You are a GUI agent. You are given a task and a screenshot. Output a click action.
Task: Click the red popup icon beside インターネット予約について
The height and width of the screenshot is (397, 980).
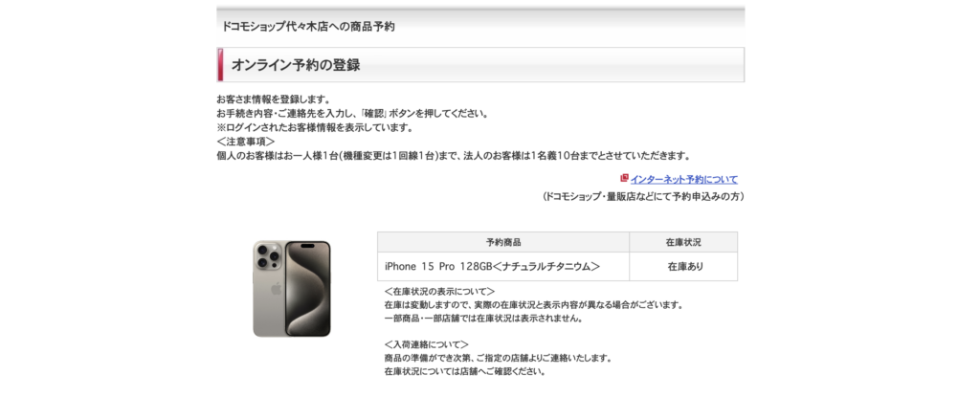[624, 178]
